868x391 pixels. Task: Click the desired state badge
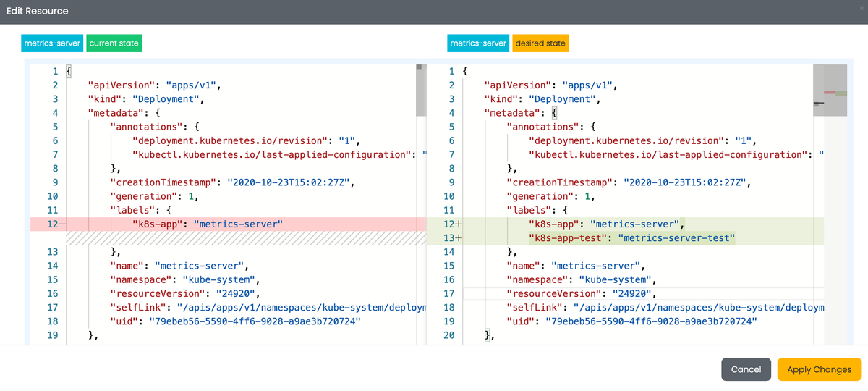click(540, 43)
